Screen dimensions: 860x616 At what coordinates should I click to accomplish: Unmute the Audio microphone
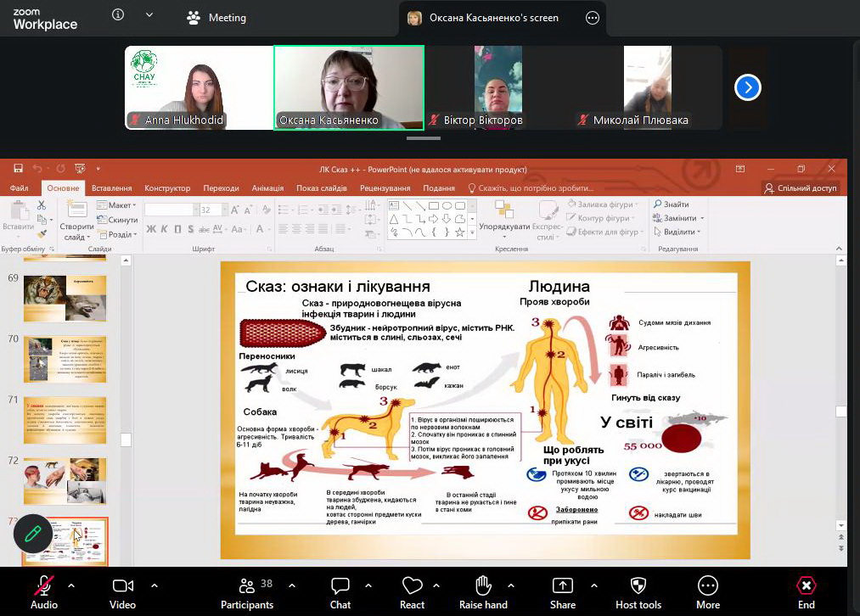[x=43, y=586]
